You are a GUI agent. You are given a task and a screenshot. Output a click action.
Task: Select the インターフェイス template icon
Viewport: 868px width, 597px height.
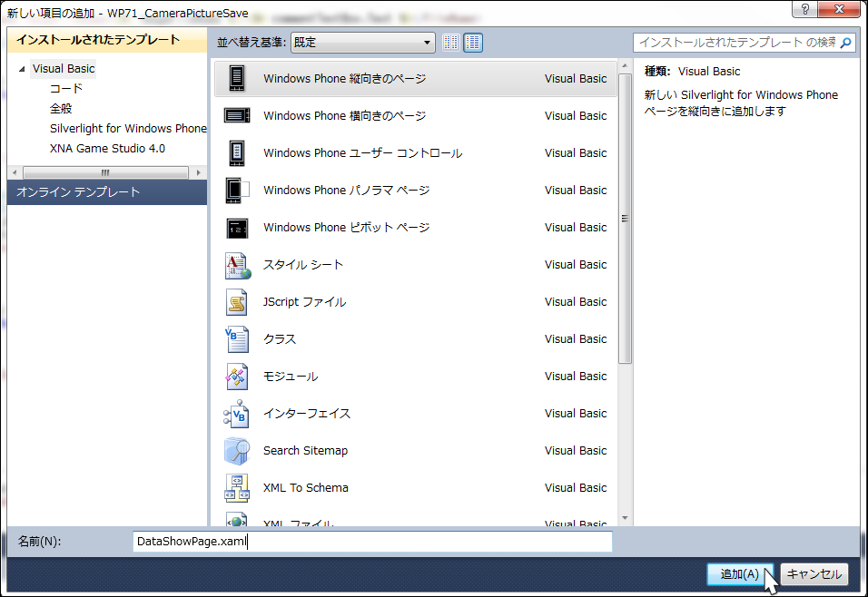pyautogui.click(x=236, y=414)
